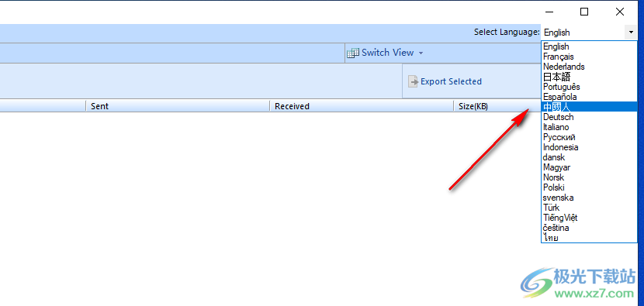Pick TiếngViệt from the language list
The image size is (644, 306).
pos(589,218)
